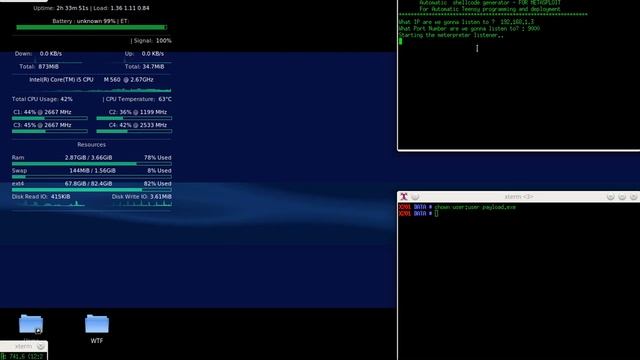Viewport: 640px width, 360px height.
Task: Close the xterm <3> window
Action: [633, 197]
